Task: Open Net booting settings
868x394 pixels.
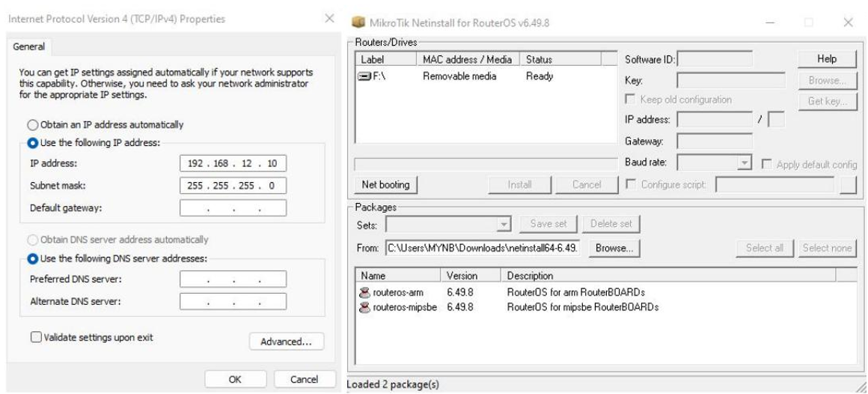Action: point(386,184)
